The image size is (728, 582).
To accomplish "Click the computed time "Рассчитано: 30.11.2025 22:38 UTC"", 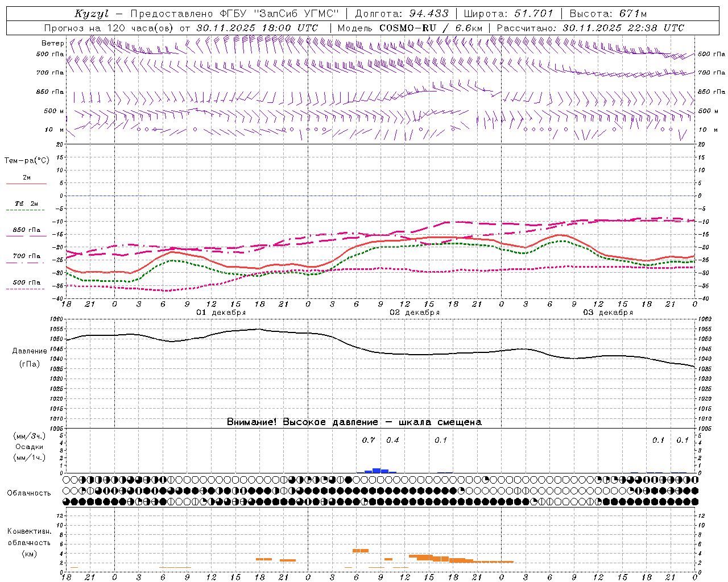I will (590, 28).
